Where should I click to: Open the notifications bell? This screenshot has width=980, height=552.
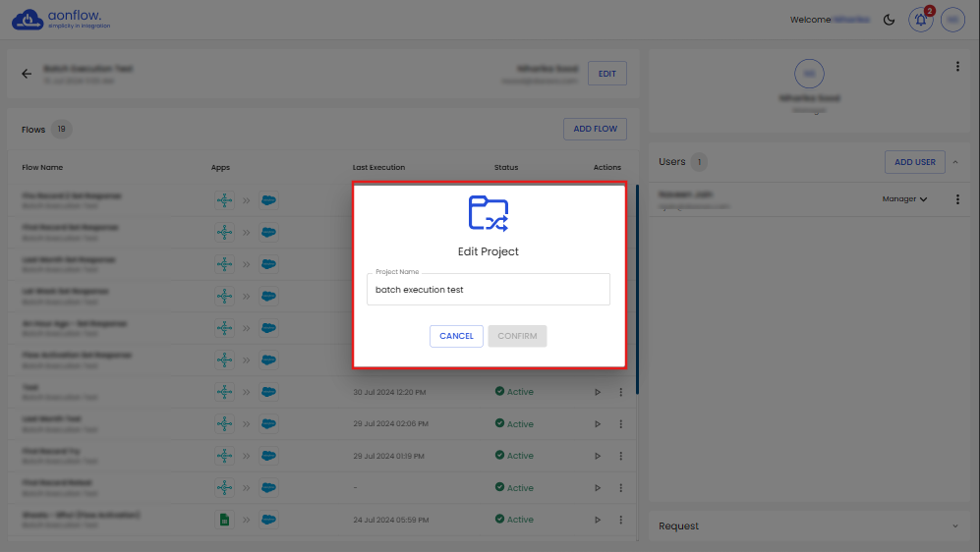(920, 20)
